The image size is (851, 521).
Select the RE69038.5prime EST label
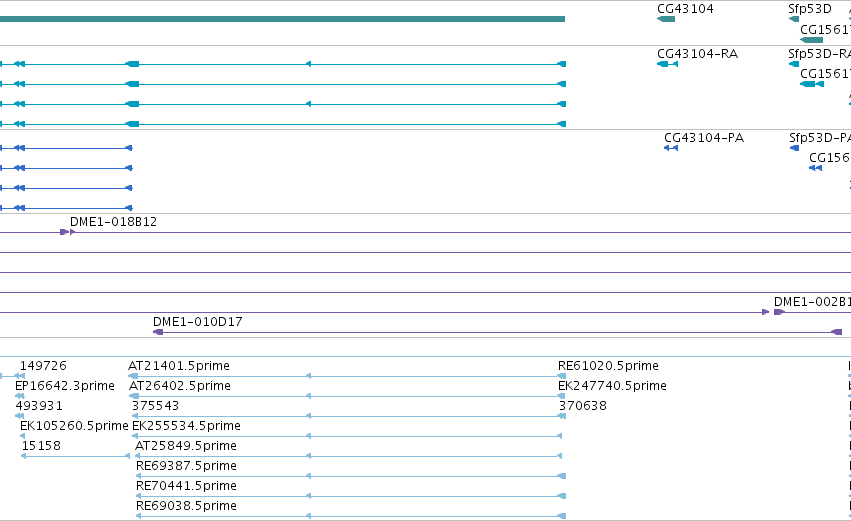click(186, 506)
